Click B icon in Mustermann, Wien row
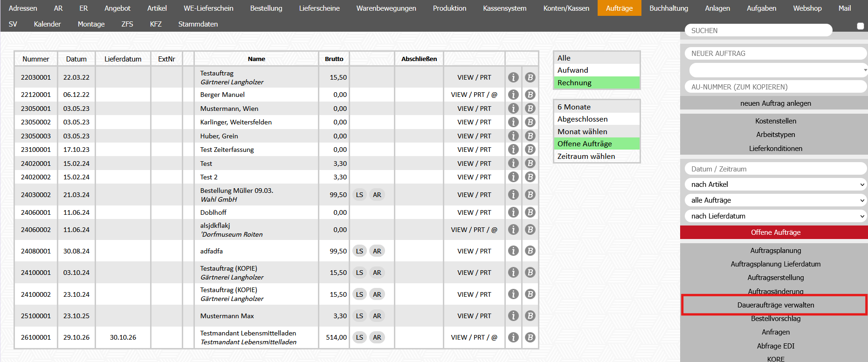 tap(530, 109)
